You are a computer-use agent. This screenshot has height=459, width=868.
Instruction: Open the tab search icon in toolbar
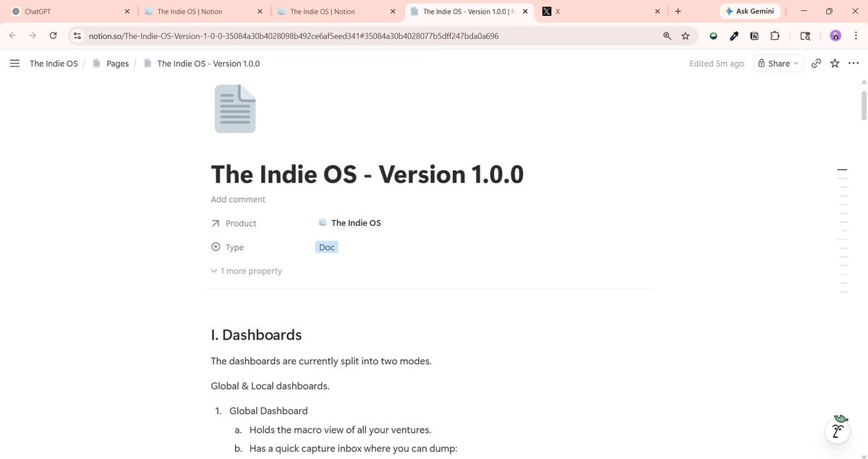pyautogui.click(x=805, y=35)
